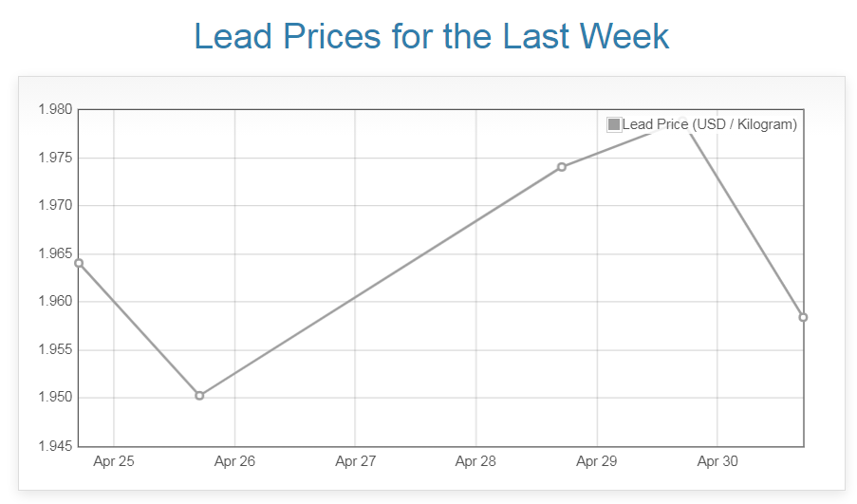
Task: Select the "Apr 30" x-axis label
Action: click(x=717, y=462)
